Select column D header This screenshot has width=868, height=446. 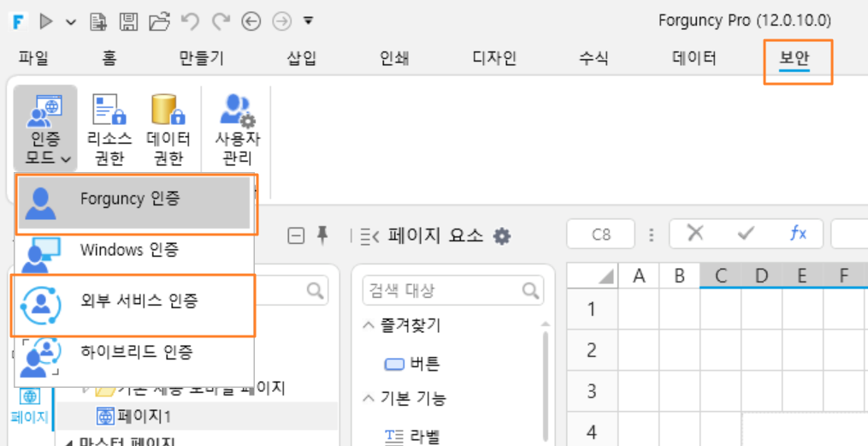[x=762, y=276]
